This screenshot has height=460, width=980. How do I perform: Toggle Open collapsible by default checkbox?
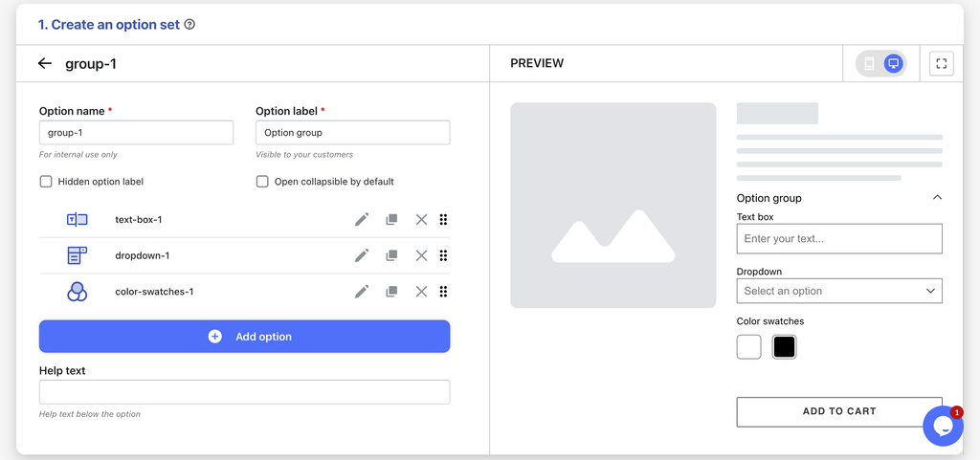click(x=262, y=182)
